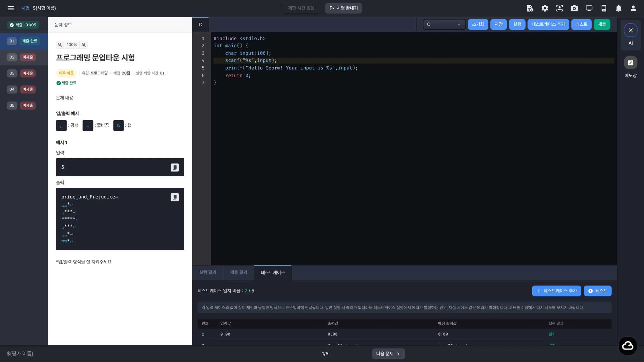Open the hamburger navigation menu
The width and height of the screenshot is (644, 362).
click(11, 8)
